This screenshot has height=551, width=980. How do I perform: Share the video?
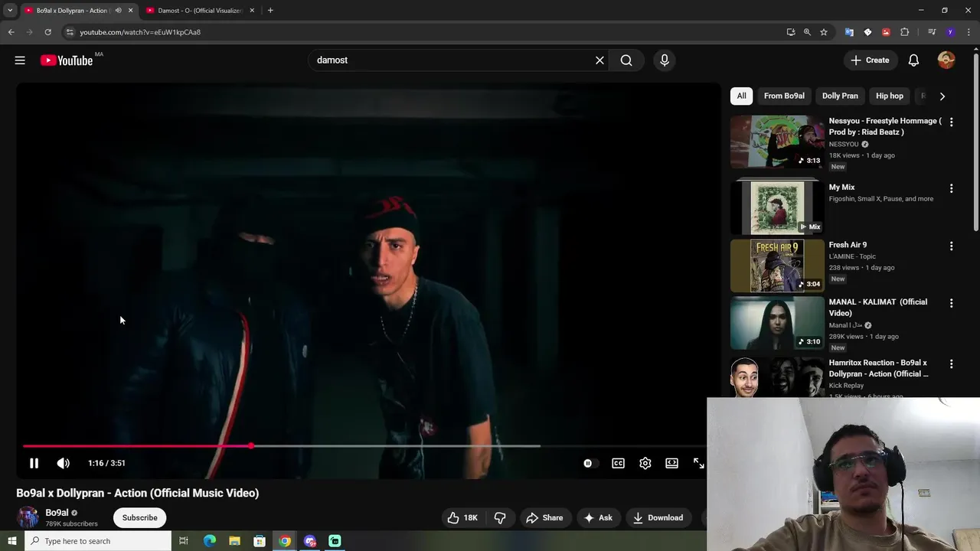point(544,518)
